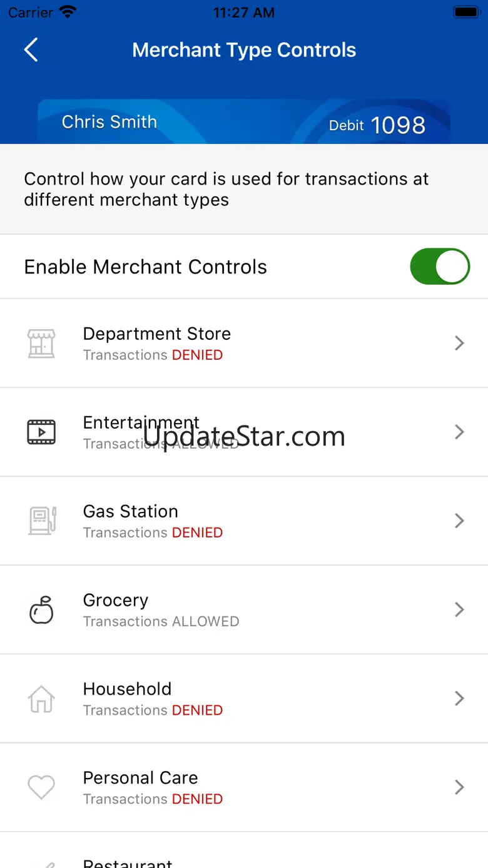
Task: Tap the Chris Smith debit card banner
Action: point(244,122)
